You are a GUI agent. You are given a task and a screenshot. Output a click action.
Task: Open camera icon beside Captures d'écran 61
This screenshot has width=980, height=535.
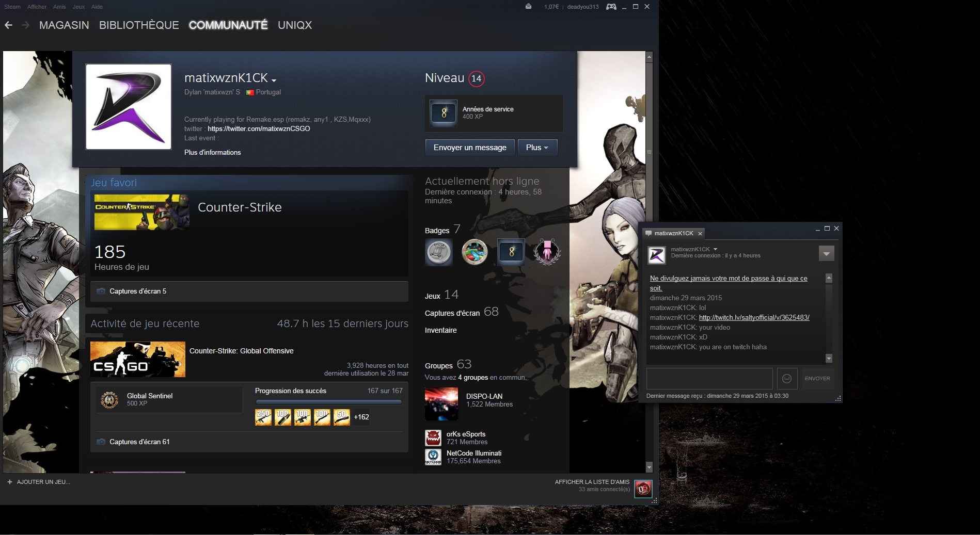point(101,442)
